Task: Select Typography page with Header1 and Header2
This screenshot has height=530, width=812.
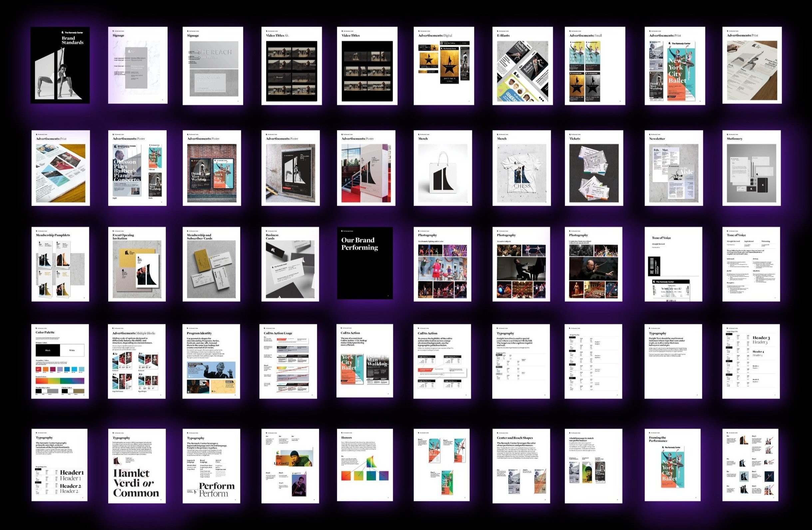Action: click(x=59, y=465)
